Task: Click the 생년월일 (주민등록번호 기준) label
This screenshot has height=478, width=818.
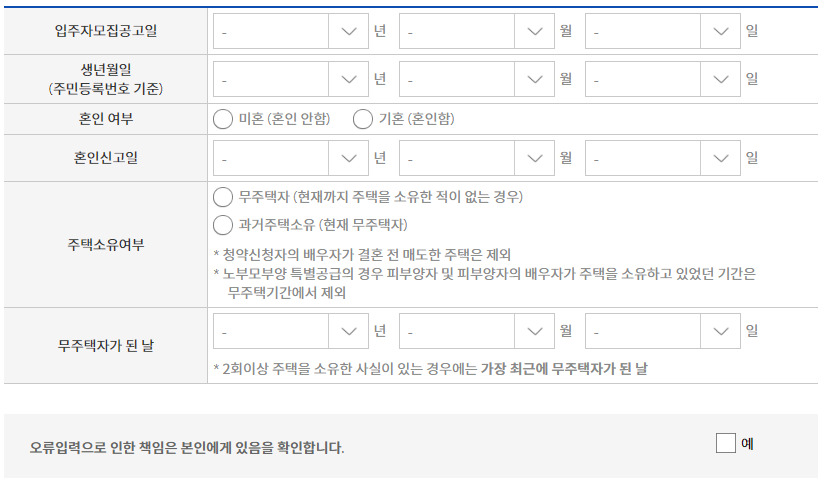Action: 106,79
